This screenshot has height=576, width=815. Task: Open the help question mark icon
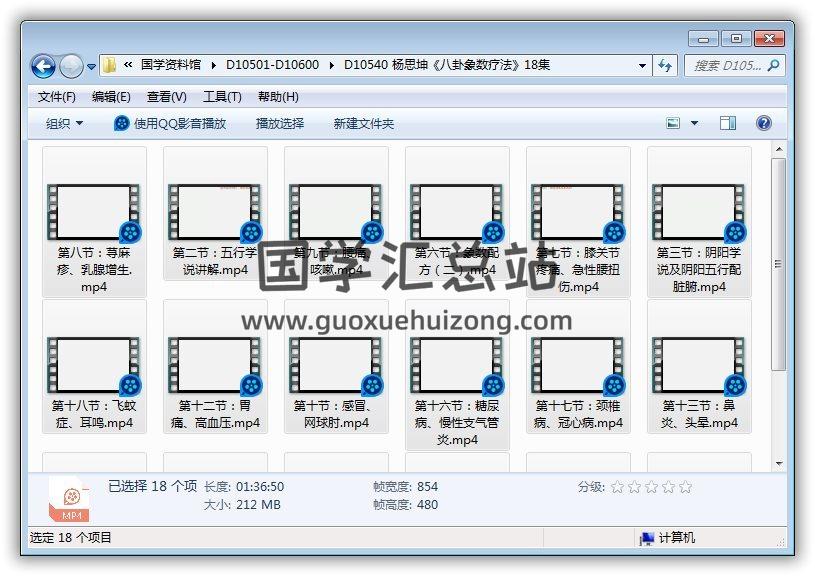coord(764,123)
